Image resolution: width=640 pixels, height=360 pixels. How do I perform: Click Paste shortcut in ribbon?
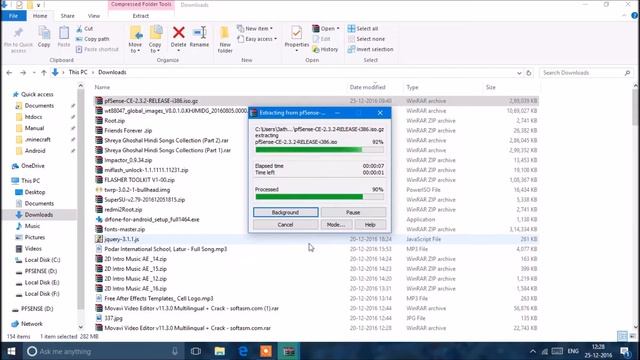[x=97, y=49]
